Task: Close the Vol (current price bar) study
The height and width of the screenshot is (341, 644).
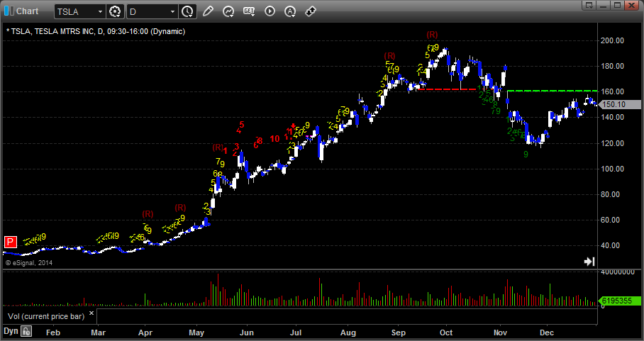Action: [x=91, y=313]
